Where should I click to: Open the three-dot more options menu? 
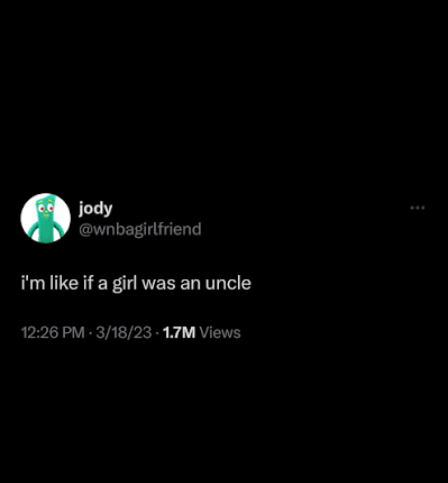pyautogui.click(x=417, y=208)
